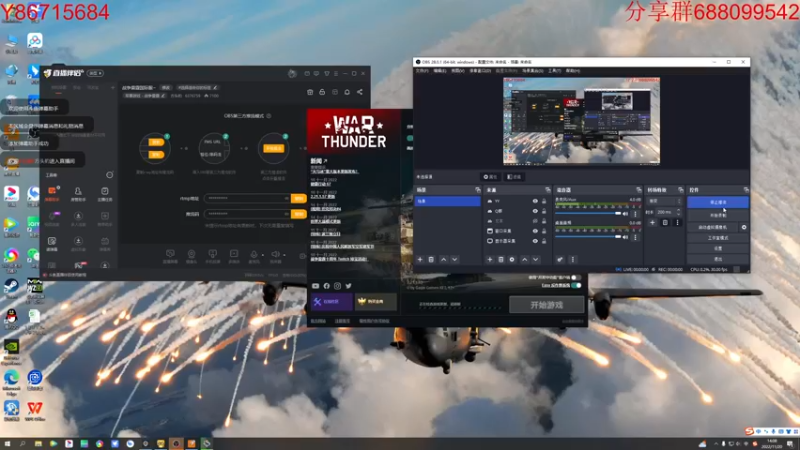Open the Filters button above OBS scenes
The height and width of the screenshot is (450, 800).
(x=514, y=177)
